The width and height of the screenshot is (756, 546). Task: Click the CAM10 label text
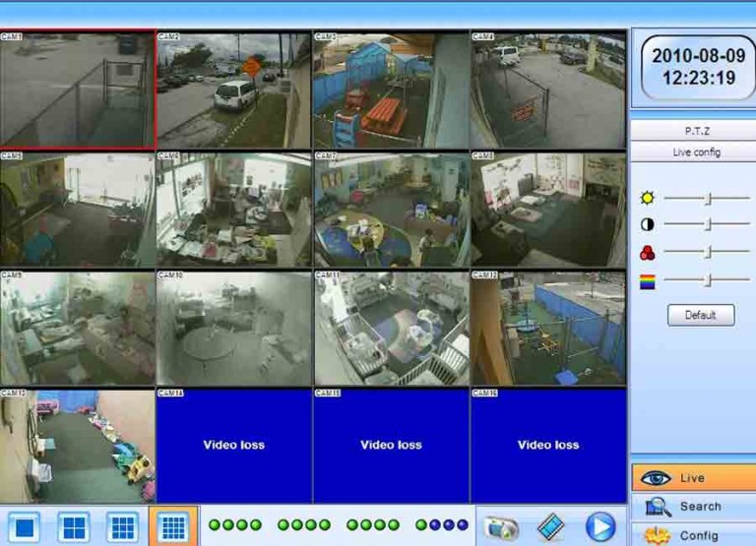click(x=170, y=274)
